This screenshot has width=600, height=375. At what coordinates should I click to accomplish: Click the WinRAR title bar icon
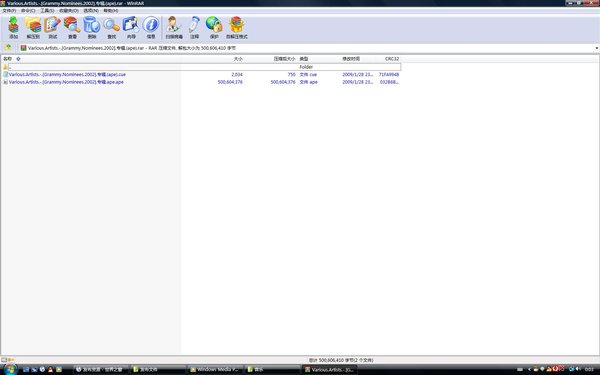tap(3, 3)
